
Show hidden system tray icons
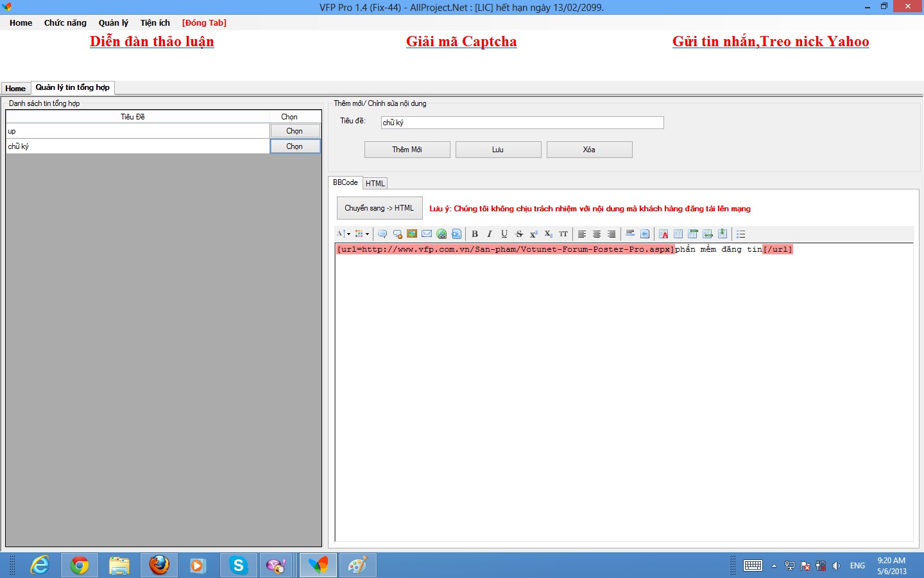point(774,566)
